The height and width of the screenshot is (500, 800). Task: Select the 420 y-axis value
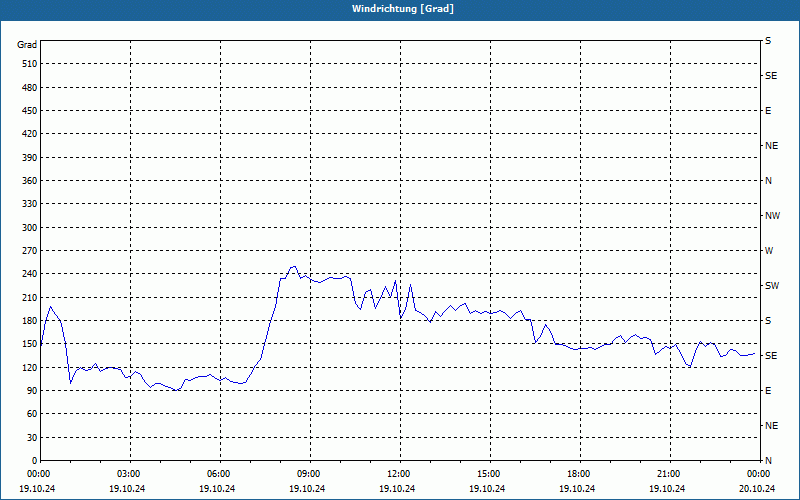(30, 134)
